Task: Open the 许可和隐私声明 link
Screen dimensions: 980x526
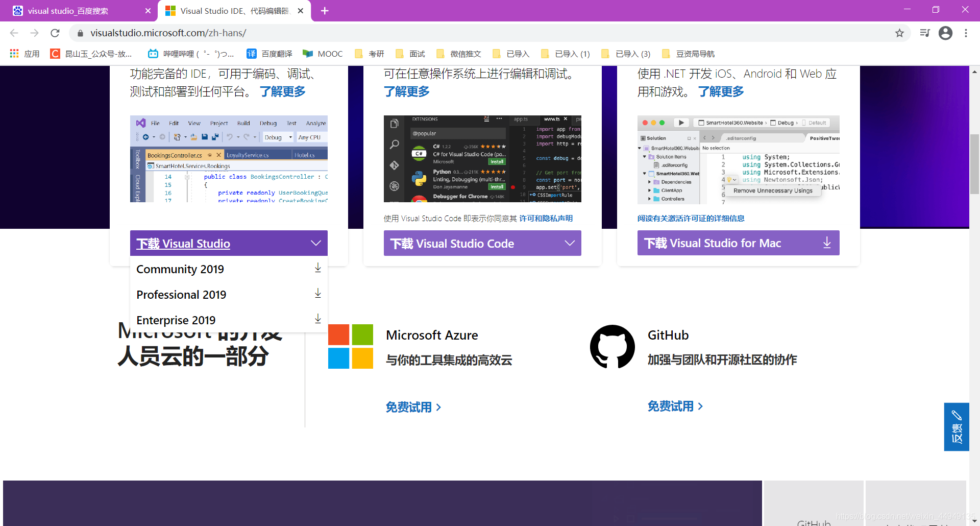Action: (x=546, y=218)
